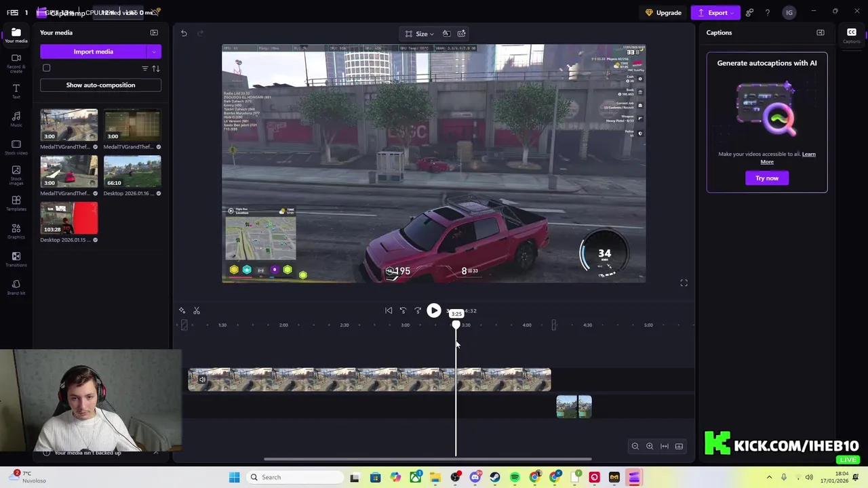Select the long main video clip on timeline
The height and width of the screenshot is (488, 868).
(370, 380)
